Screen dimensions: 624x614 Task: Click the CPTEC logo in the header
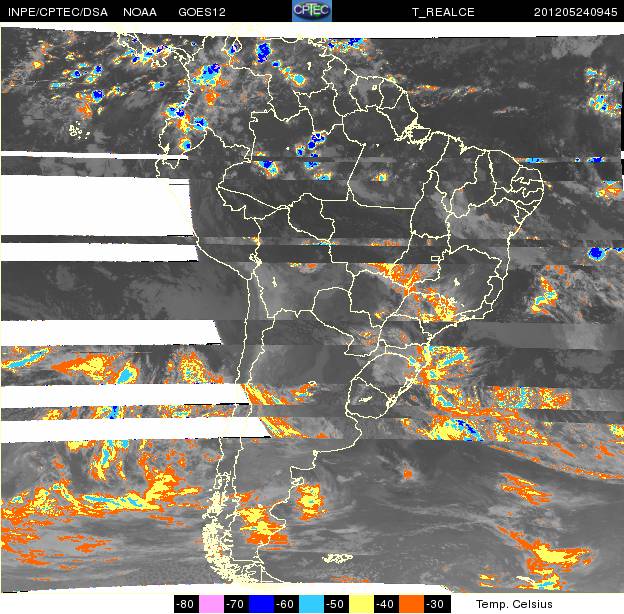(312, 11)
